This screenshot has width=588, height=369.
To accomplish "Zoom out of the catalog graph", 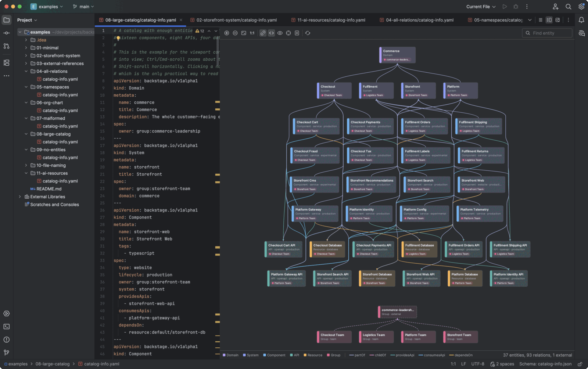I will point(235,33).
